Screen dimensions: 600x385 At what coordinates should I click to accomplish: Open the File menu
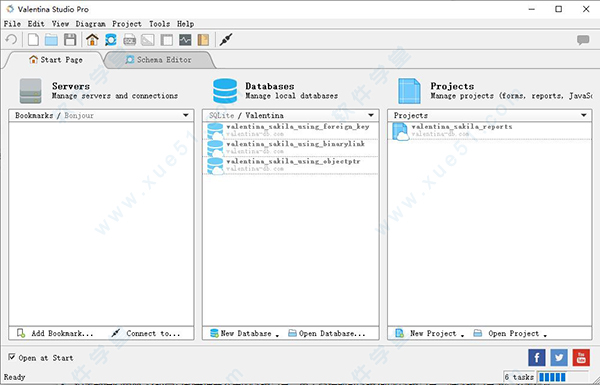12,24
